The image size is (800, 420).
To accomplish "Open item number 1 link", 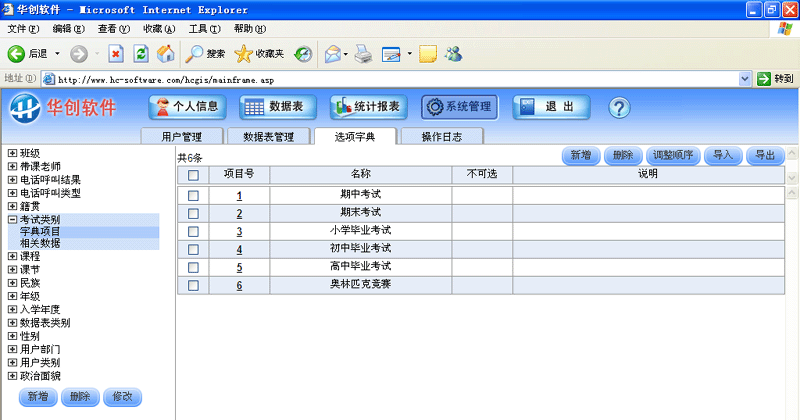I will [239, 196].
